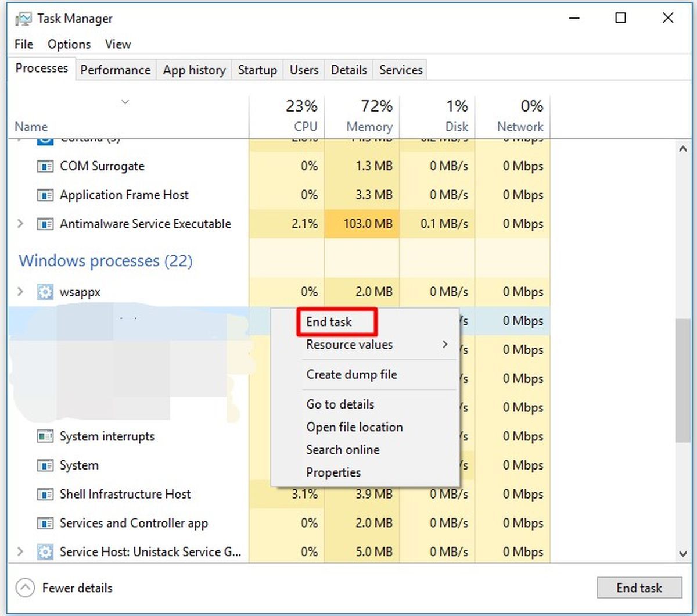Click the Task Manager title bar icon

[x=23, y=19]
